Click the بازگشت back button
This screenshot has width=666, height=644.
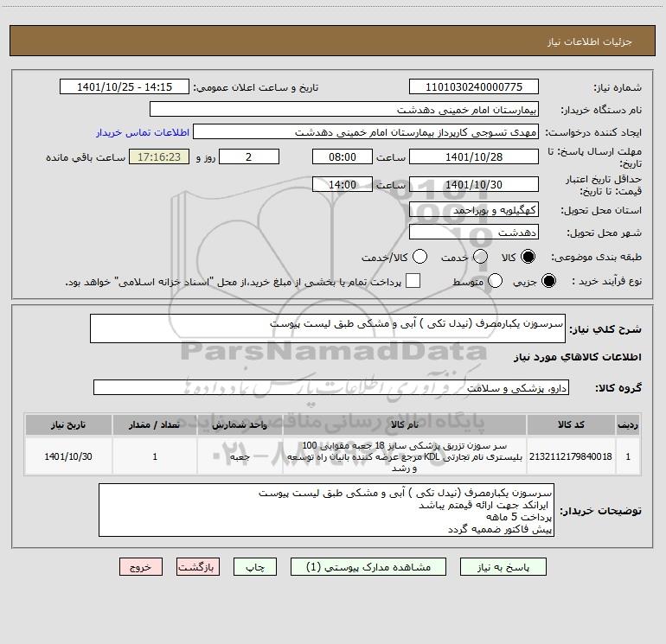point(198,567)
